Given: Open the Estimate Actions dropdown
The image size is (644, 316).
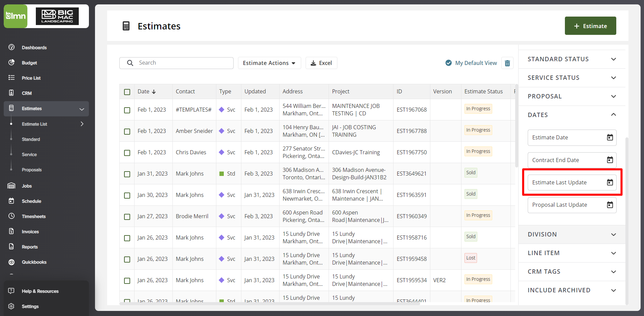Looking at the screenshot, I should click(269, 63).
